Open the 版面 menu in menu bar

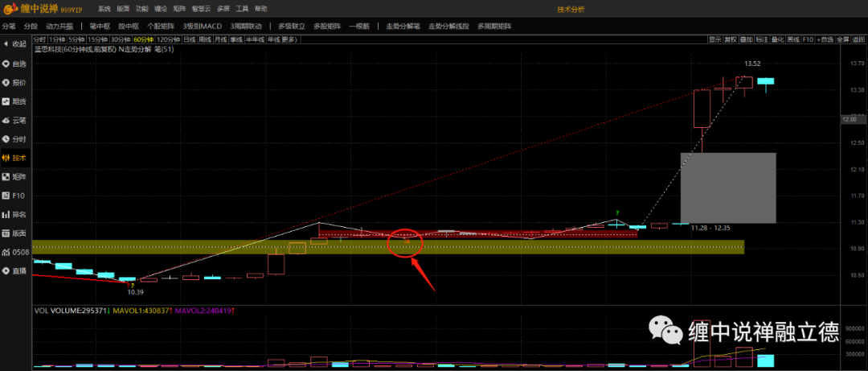[123, 10]
